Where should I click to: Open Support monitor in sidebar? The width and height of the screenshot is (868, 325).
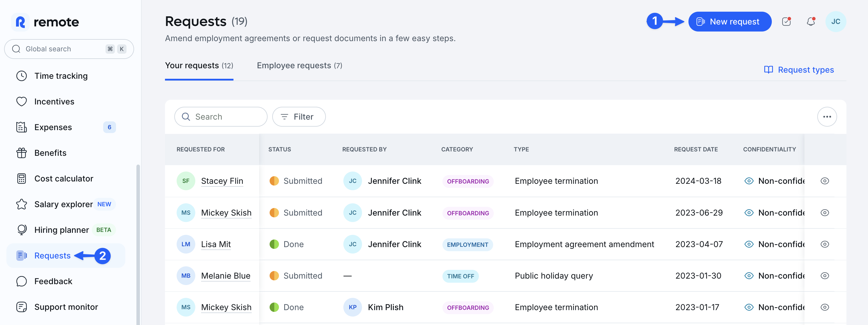tap(66, 307)
